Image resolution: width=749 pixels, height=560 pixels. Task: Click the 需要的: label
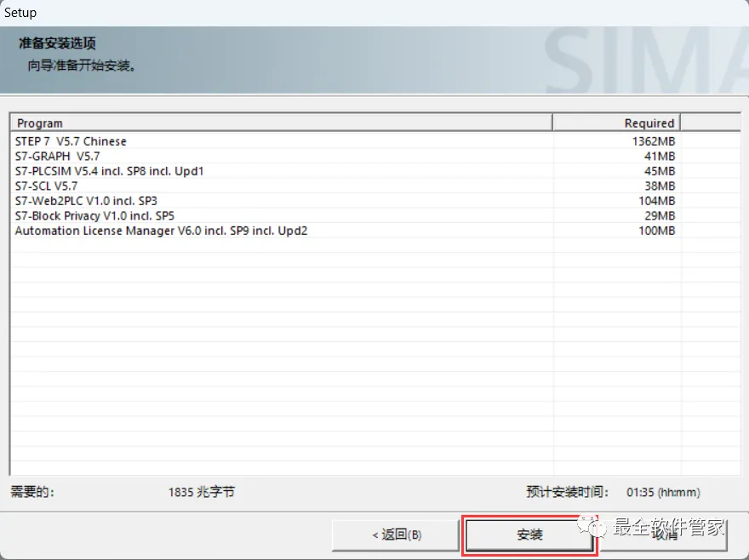(32, 492)
